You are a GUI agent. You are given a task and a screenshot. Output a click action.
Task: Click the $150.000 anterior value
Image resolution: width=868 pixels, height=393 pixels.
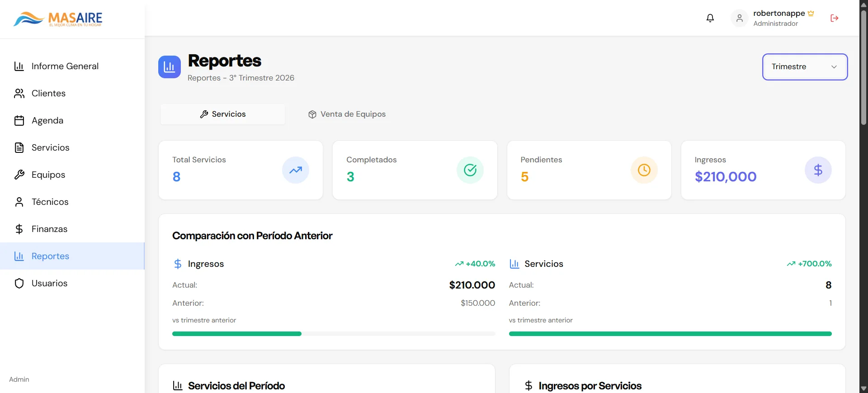click(478, 303)
